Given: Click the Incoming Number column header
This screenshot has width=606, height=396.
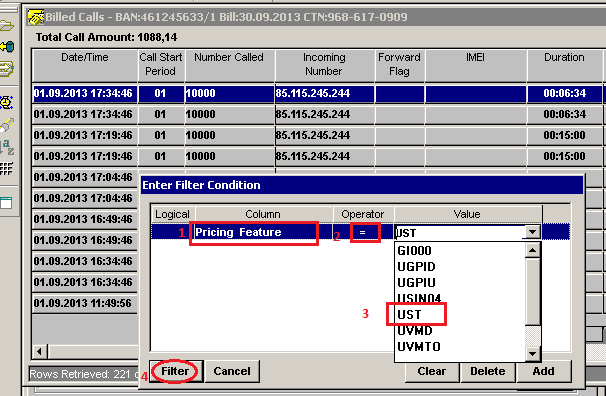Looking at the screenshot, I should point(324,65).
